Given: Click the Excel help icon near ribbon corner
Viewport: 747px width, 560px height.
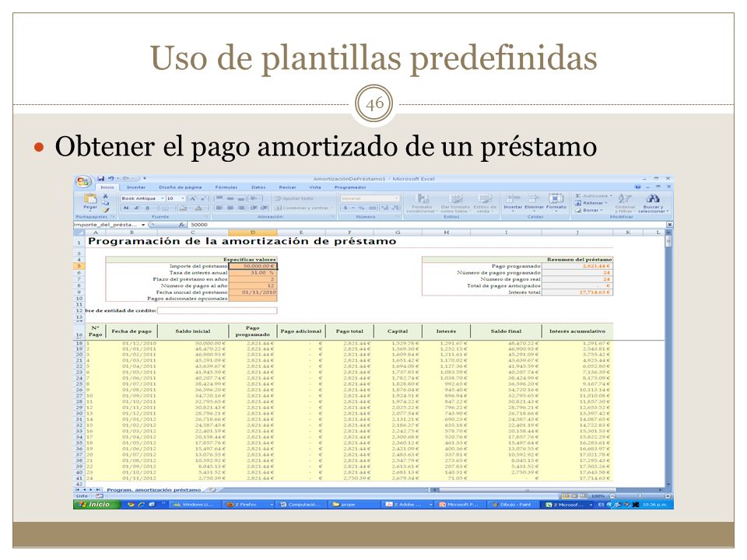Looking at the screenshot, I should coord(638,187).
